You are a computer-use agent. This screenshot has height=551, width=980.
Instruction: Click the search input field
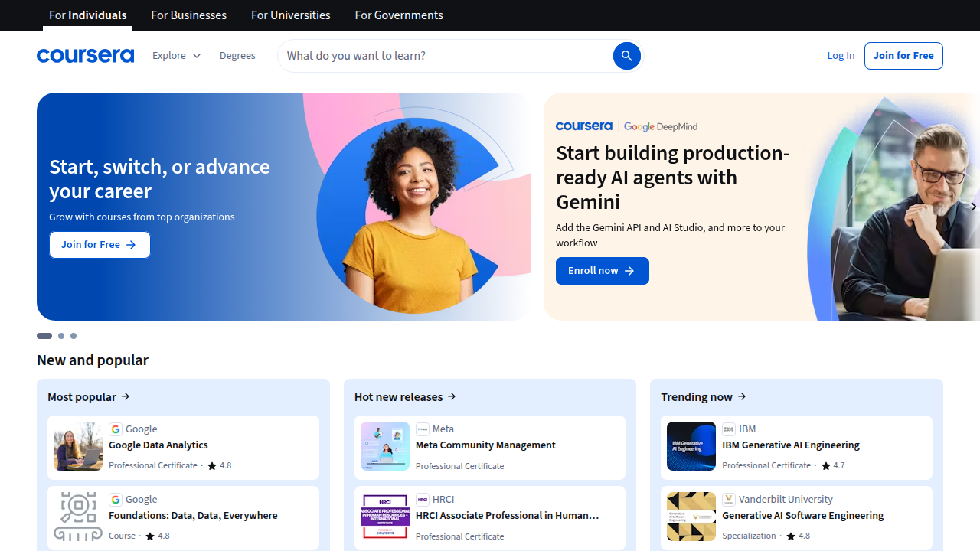448,56
